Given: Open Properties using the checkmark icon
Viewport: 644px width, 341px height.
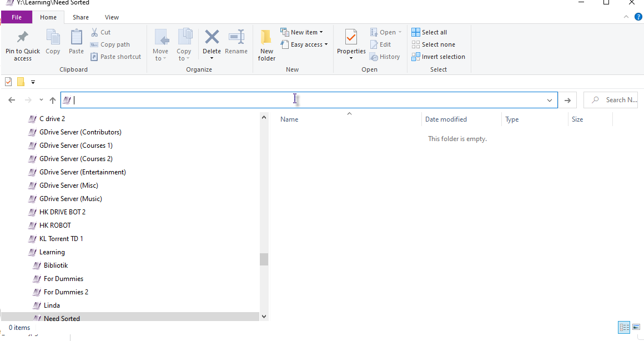Looking at the screenshot, I should pyautogui.click(x=351, y=38).
